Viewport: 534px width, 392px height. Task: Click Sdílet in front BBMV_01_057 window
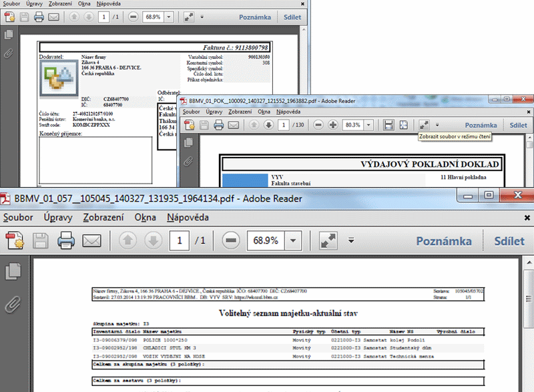[x=509, y=241]
